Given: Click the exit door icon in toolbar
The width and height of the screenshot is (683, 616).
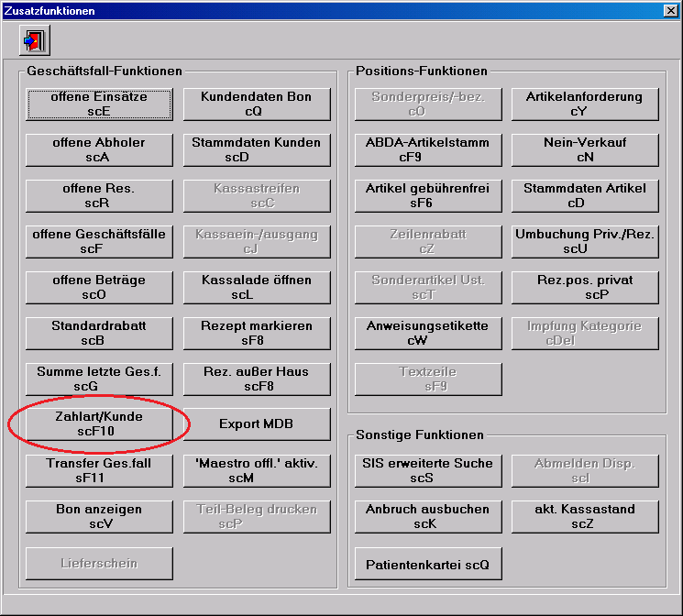Looking at the screenshot, I should [35, 40].
